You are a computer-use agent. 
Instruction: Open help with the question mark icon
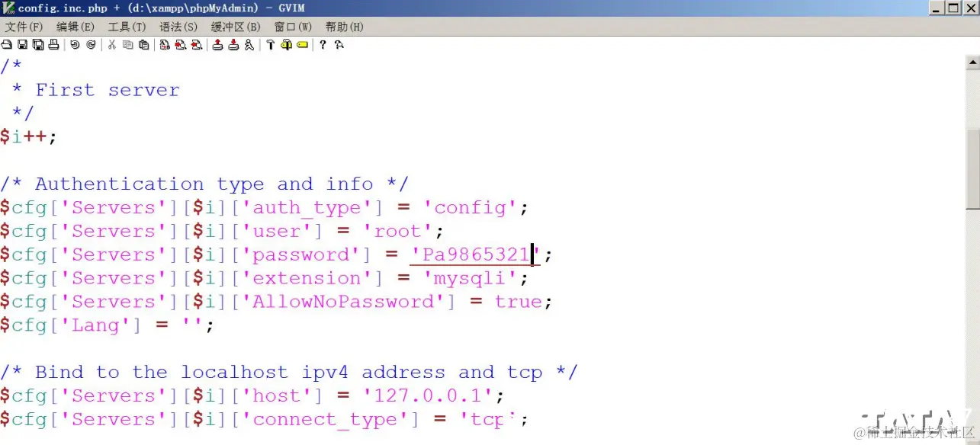click(323, 45)
